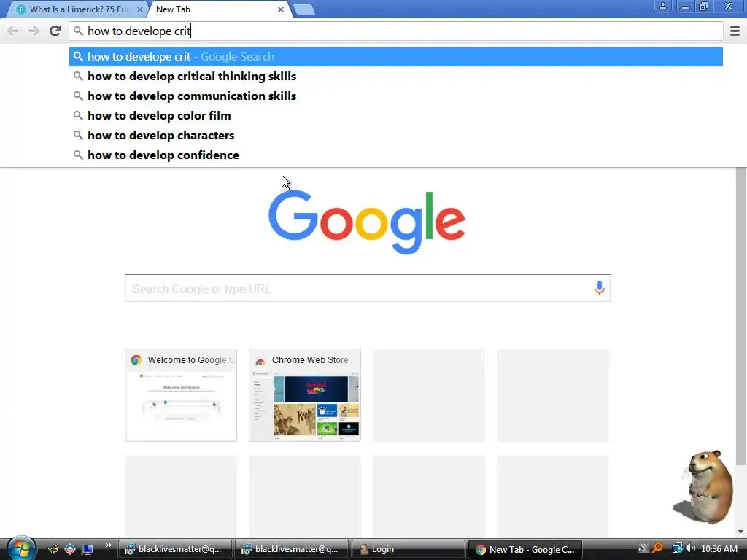The height and width of the screenshot is (560, 747).
Task: Select 'how to develope crit - Google Search' suggestion
Action: pyautogui.click(x=396, y=57)
